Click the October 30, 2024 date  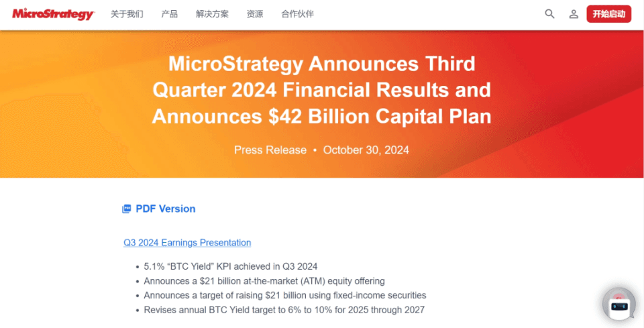pyautogui.click(x=366, y=150)
